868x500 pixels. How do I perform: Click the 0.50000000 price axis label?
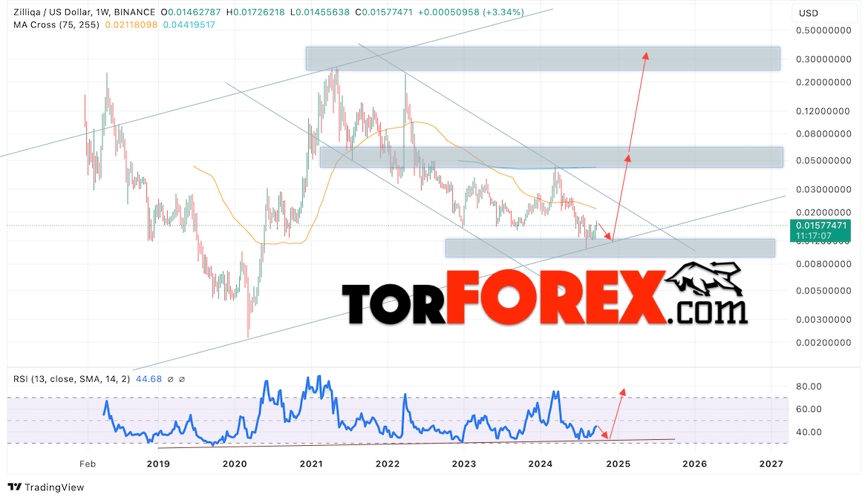click(823, 30)
